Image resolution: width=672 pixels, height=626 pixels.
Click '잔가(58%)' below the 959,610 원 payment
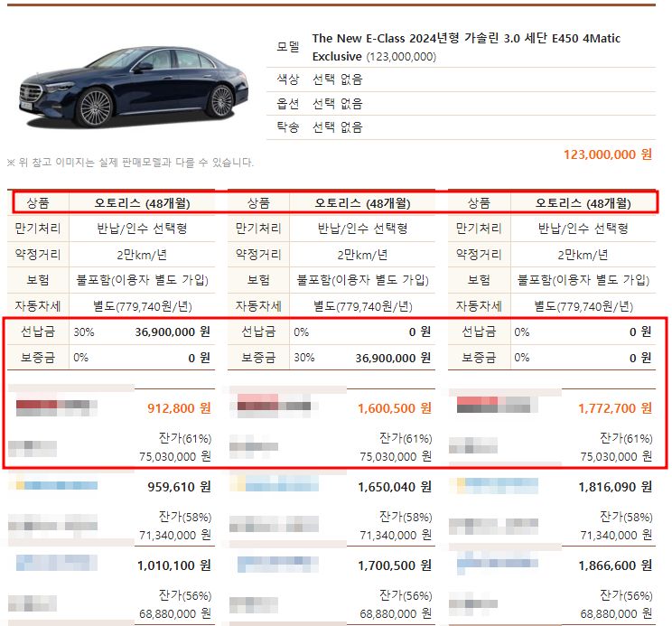[x=185, y=518]
